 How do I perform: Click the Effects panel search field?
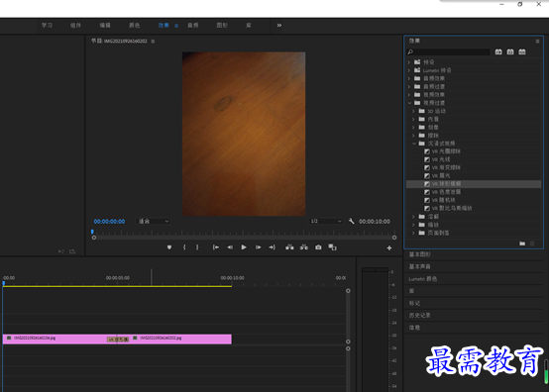click(x=448, y=51)
